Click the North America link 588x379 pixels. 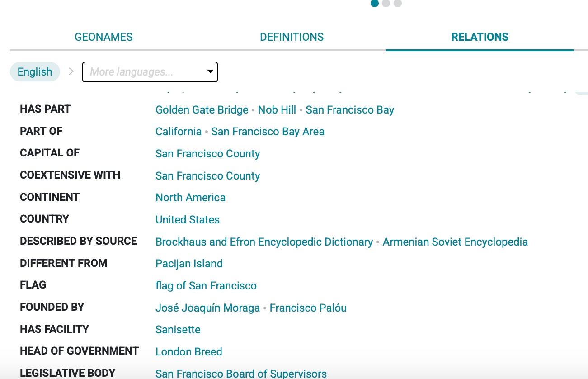[x=190, y=198]
